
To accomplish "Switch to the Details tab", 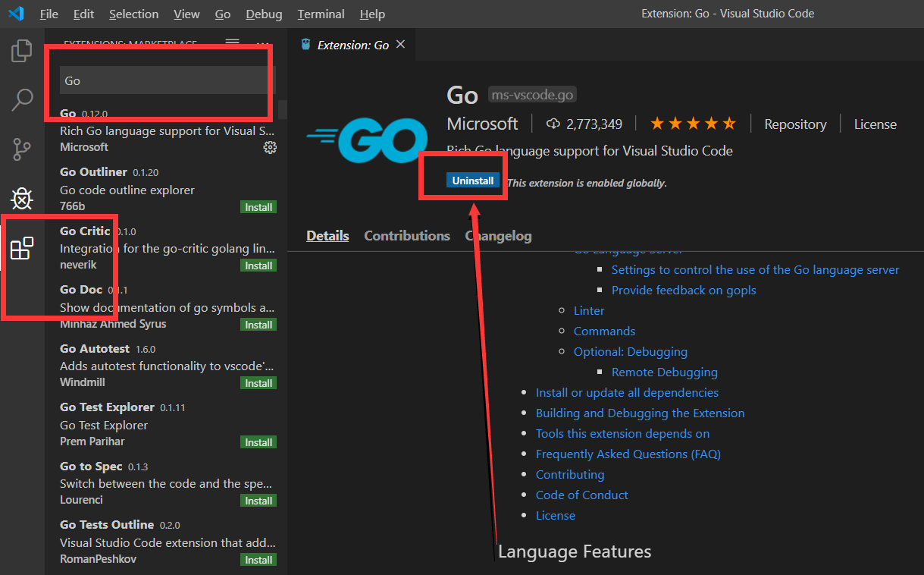I will (327, 236).
